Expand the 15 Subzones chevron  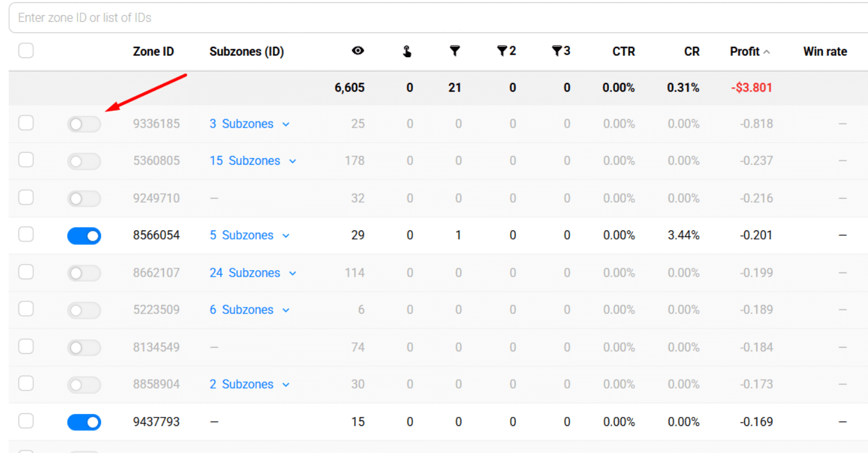(293, 161)
